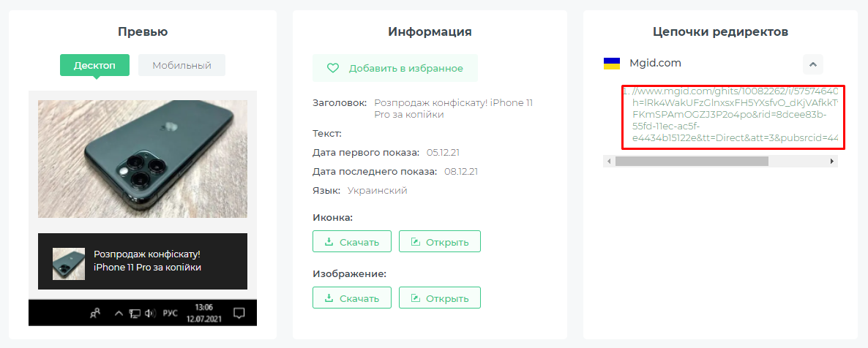
Task: Click the notification icon in preview taskbar
Action: point(239,313)
